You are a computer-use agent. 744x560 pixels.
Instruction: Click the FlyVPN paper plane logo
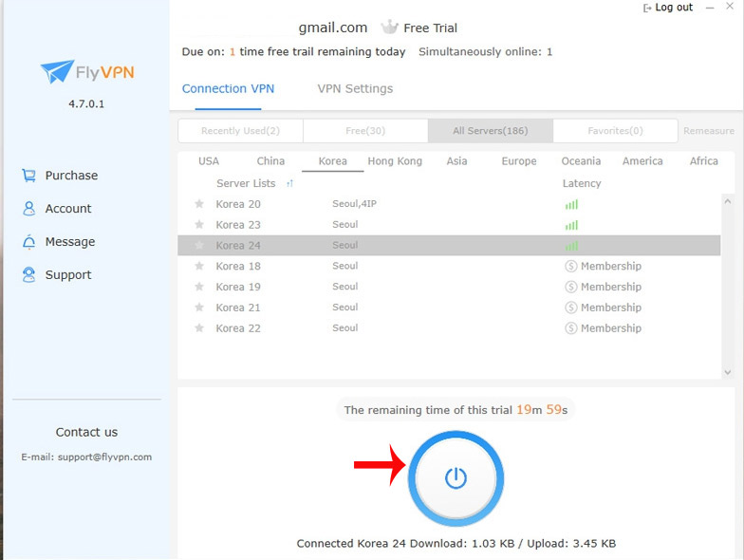click(57, 72)
